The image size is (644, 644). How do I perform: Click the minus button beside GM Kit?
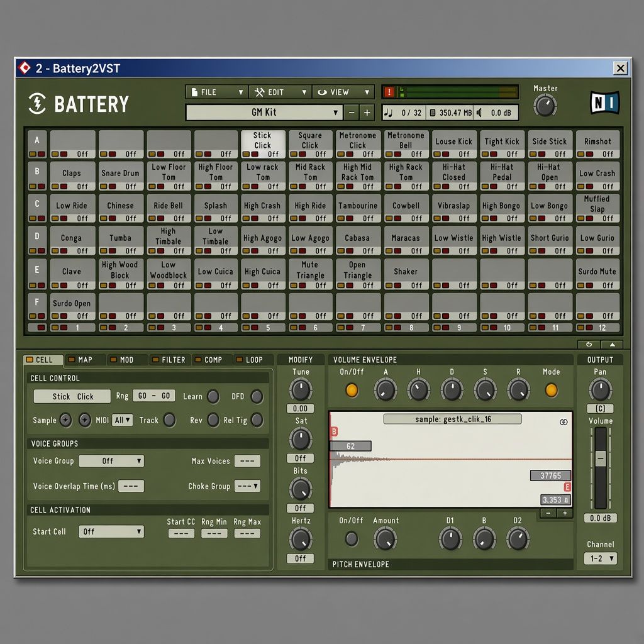351,112
